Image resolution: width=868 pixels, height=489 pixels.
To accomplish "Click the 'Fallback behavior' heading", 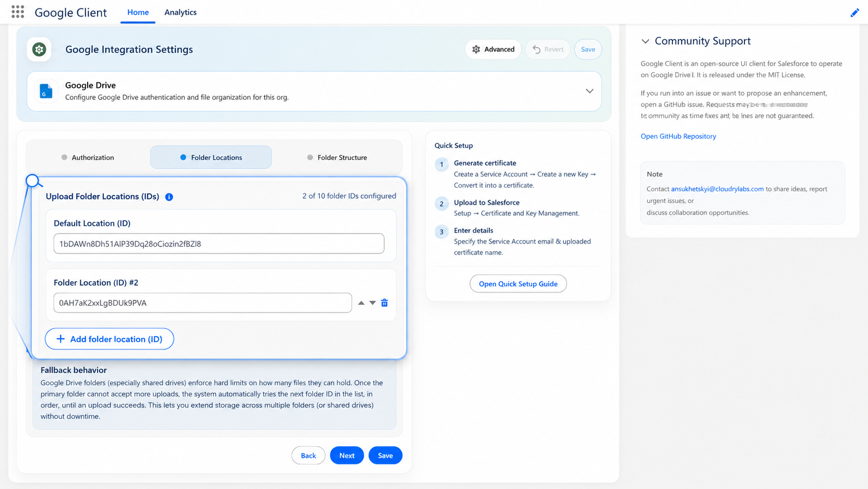I will point(74,370).
